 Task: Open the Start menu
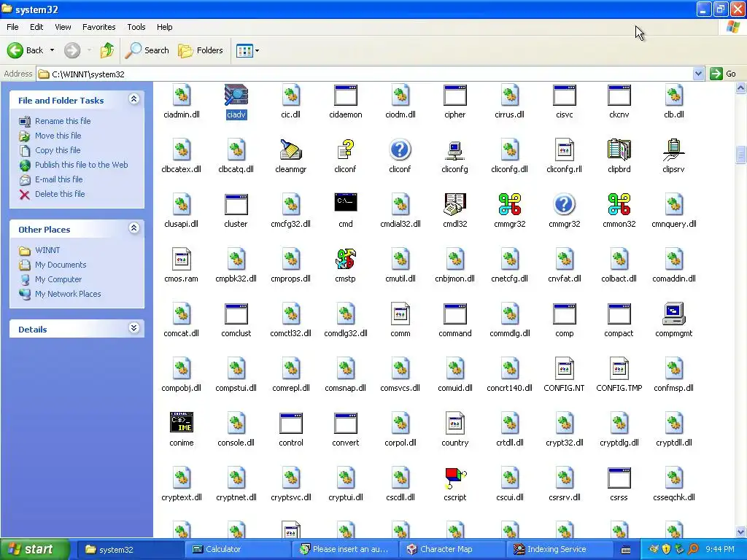35,549
